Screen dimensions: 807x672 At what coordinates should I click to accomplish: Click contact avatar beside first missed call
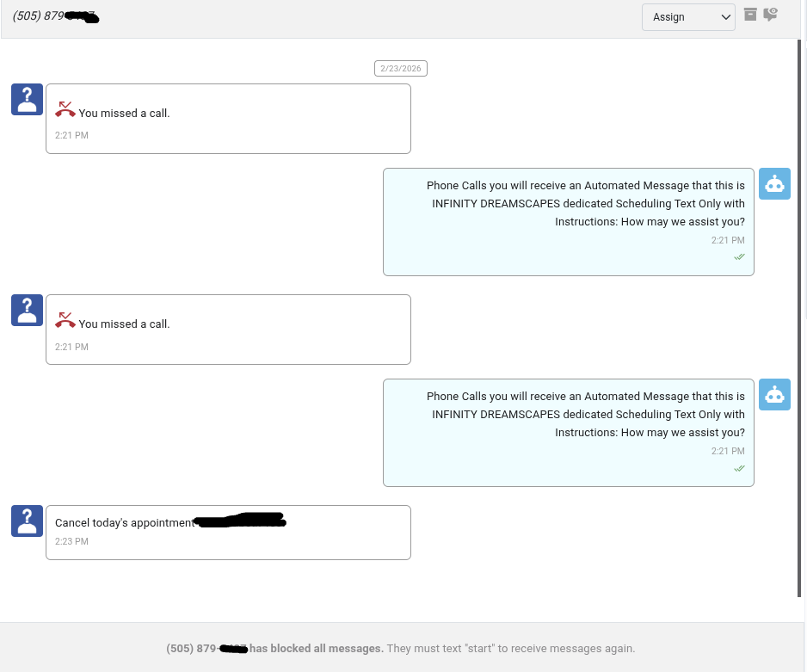point(27,99)
